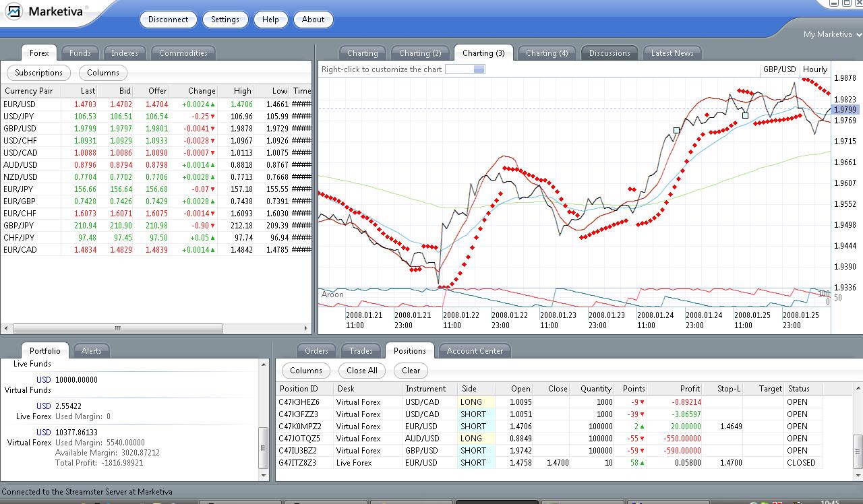Click the Portfolio panel scroll-down arrow

click(x=264, y=476)
